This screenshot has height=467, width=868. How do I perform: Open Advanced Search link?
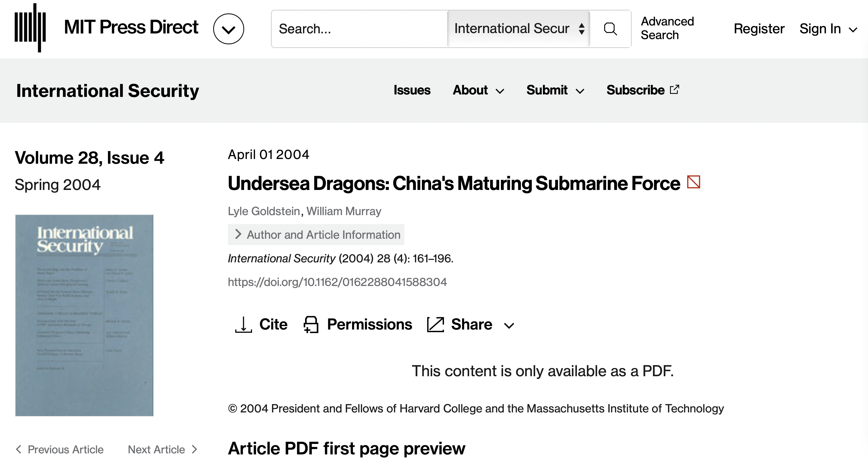[667, 28]
